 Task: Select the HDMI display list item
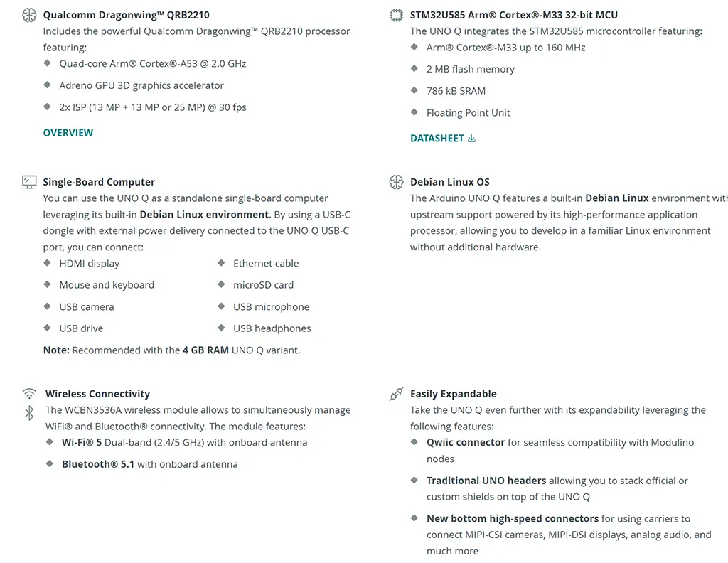point(90,264)
